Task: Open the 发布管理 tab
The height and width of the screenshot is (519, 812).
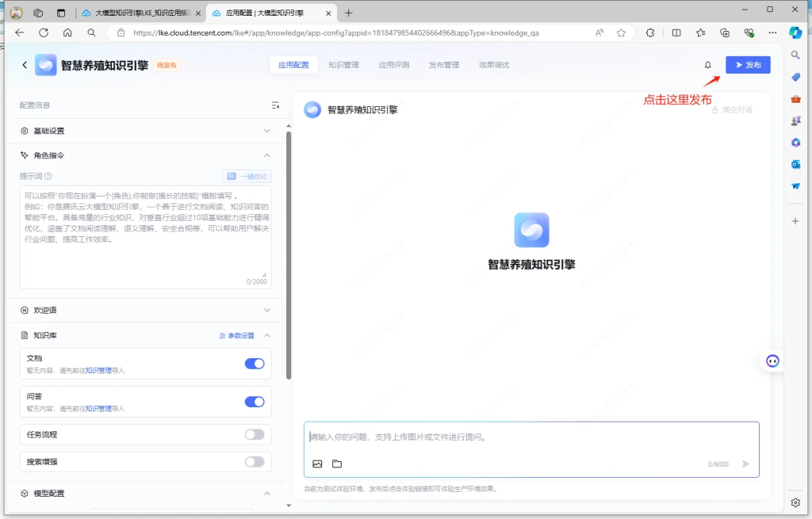Action: point(443,65)
